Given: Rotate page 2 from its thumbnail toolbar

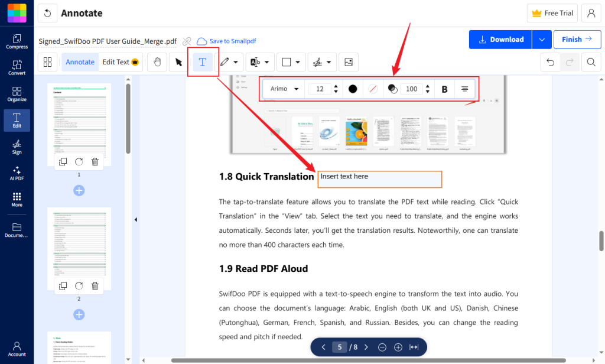Looking at the screenshot, I should click(79, 285).
